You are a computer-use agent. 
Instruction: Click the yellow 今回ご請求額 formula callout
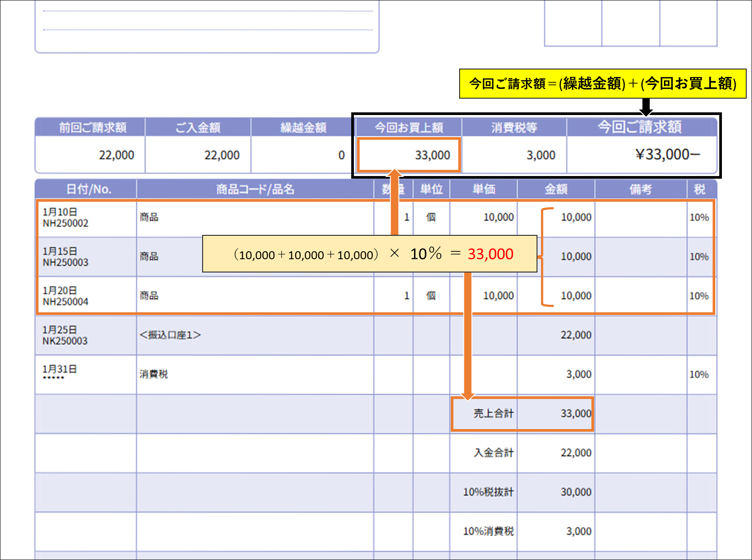[x=602, y=84]
